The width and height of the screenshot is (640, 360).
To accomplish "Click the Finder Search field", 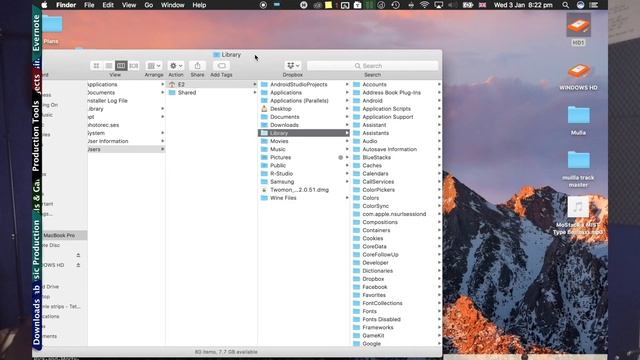I will click(372, 66).
